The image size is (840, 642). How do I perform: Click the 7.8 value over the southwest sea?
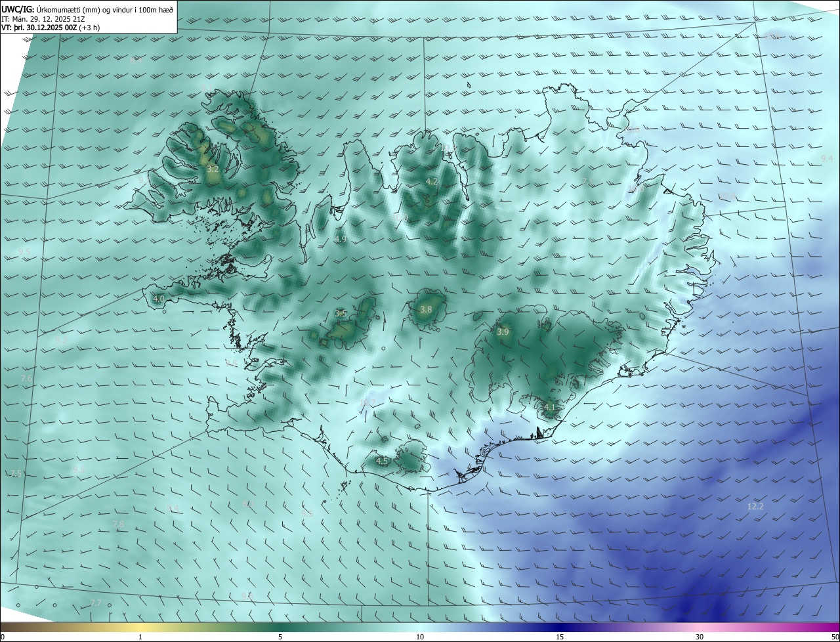pyautogui.click(x=117, y=524)
